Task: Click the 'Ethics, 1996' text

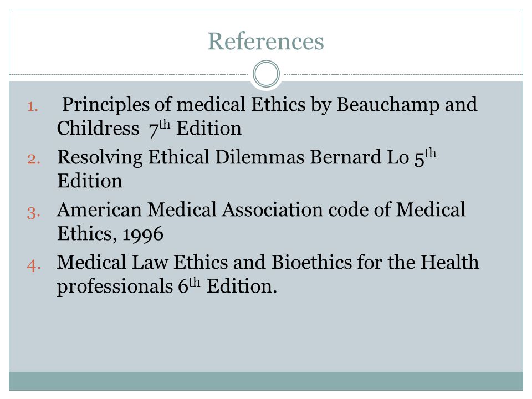Action: coord(110,234)
